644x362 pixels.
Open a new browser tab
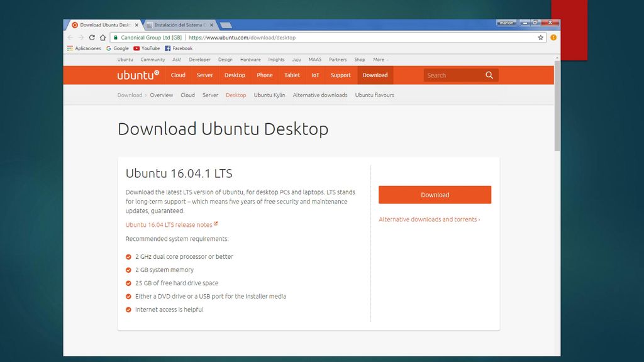tap(226, 25)
